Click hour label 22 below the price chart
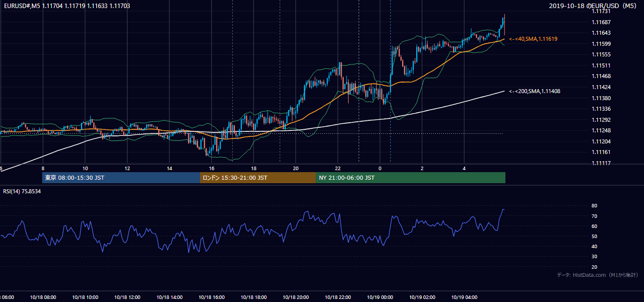 [338, 169]
